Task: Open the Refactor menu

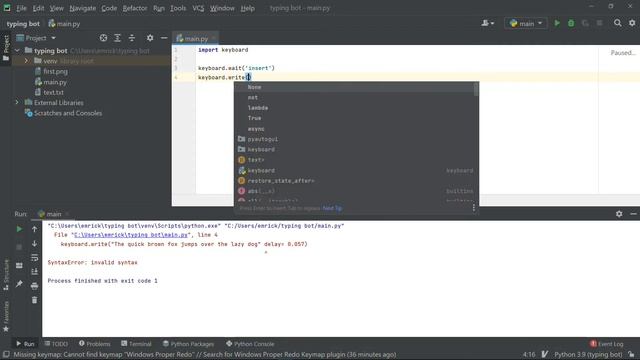Action: 135,8
